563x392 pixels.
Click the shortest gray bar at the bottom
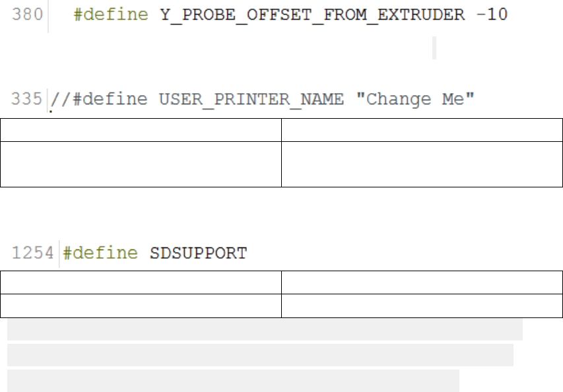pyautogui.click(x=234, y=381)
